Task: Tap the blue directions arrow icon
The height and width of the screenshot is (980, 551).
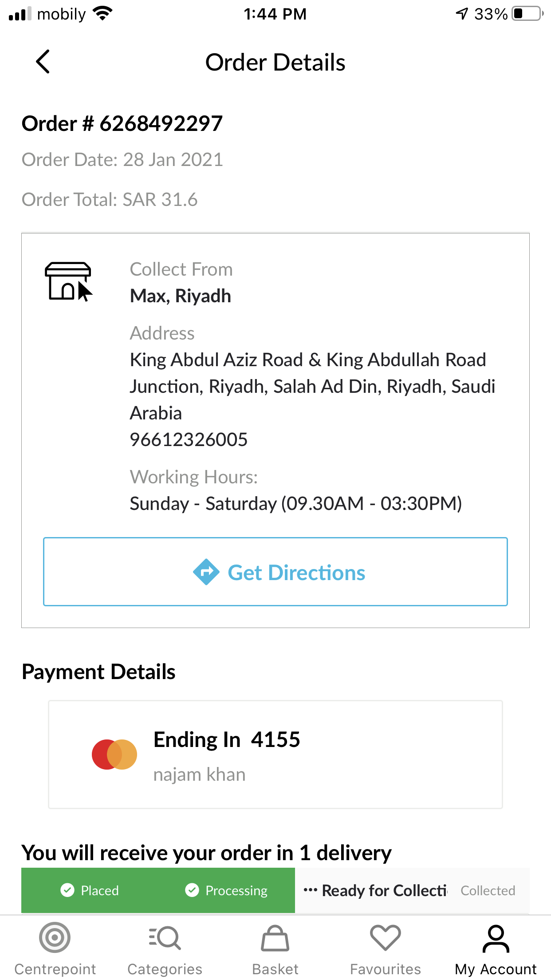Action: click(206, 572)
